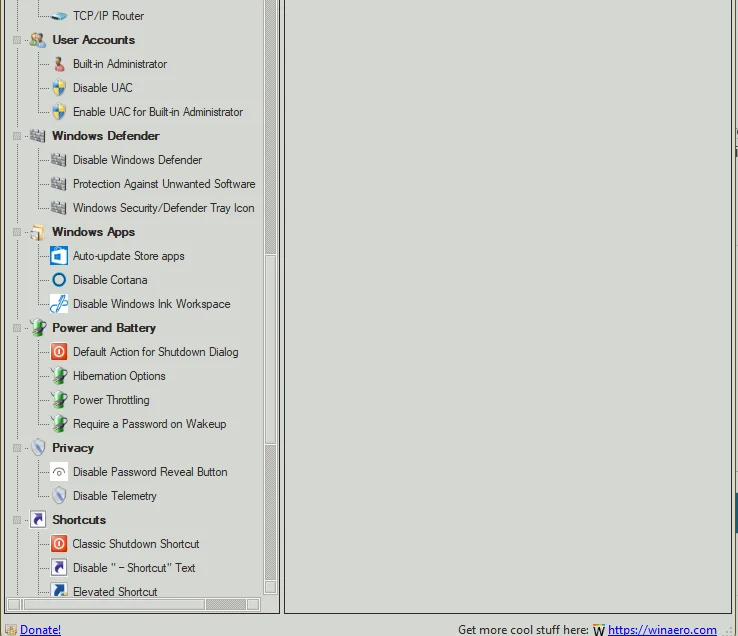The height and width of the screenshot is (636, 738).
Task: Open Classic Shutdown Shortcut entry
Action: click(136, 544)
